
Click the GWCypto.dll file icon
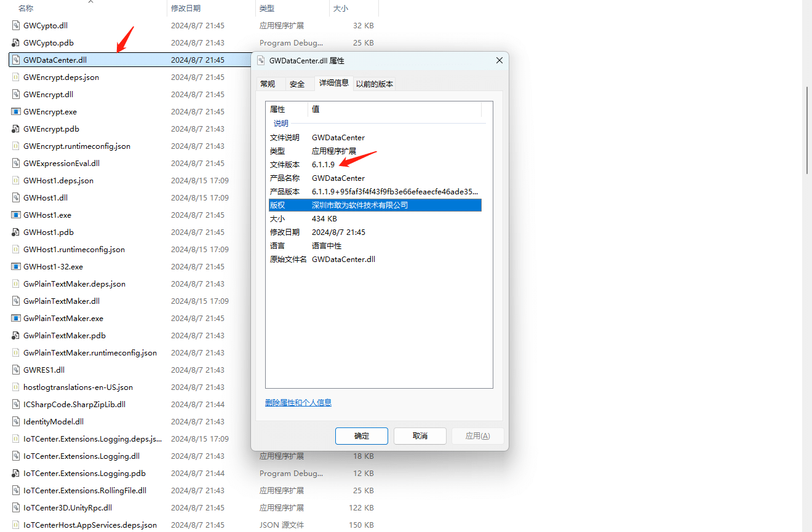pyautogui.click(x=16, y=26)
